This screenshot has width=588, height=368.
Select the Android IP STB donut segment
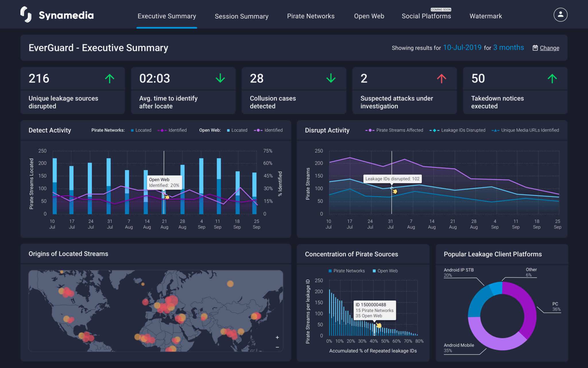[478, 302]
